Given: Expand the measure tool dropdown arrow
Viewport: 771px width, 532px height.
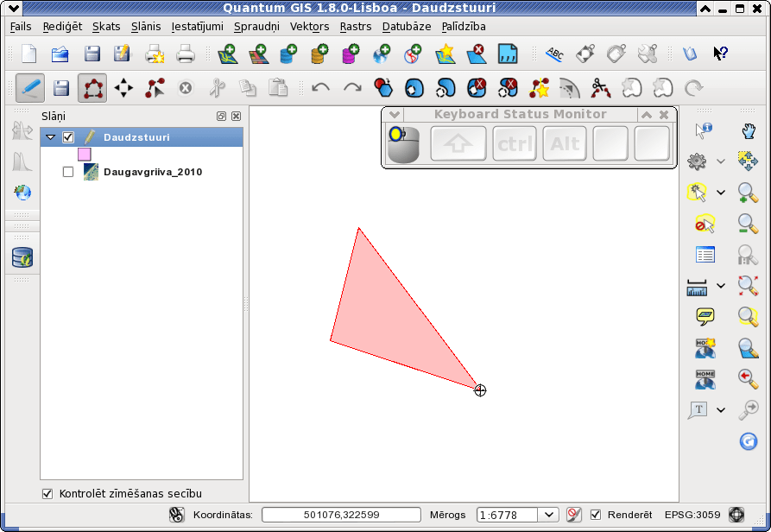Looking at the screenshot, I should (x=721, y=285).
